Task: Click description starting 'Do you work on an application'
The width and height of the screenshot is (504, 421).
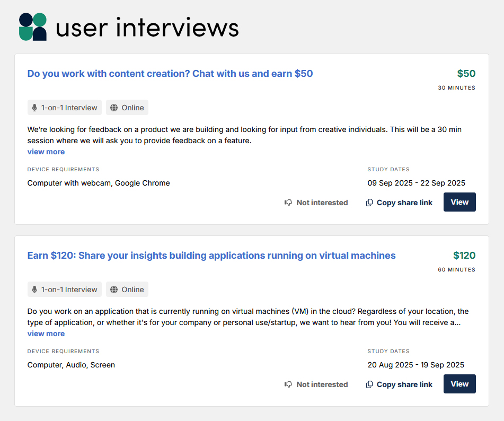Action: 248,317
